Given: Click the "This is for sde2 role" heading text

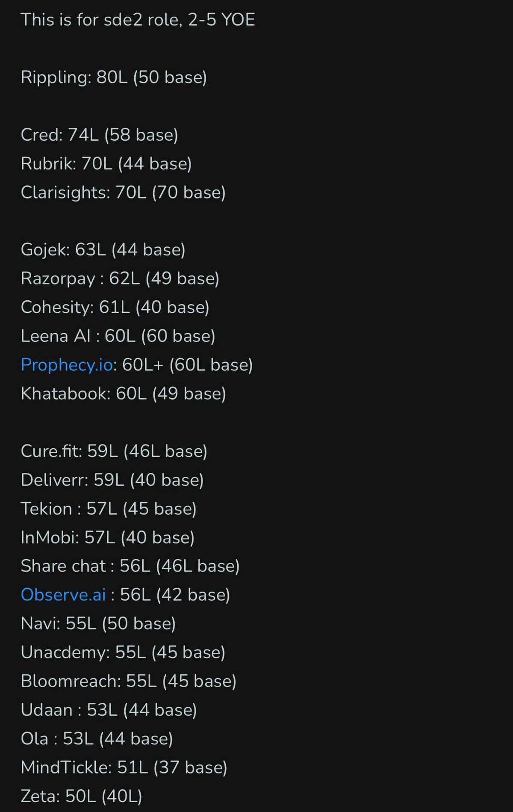Looking at the screenshot, I should (x=138, y=20).
